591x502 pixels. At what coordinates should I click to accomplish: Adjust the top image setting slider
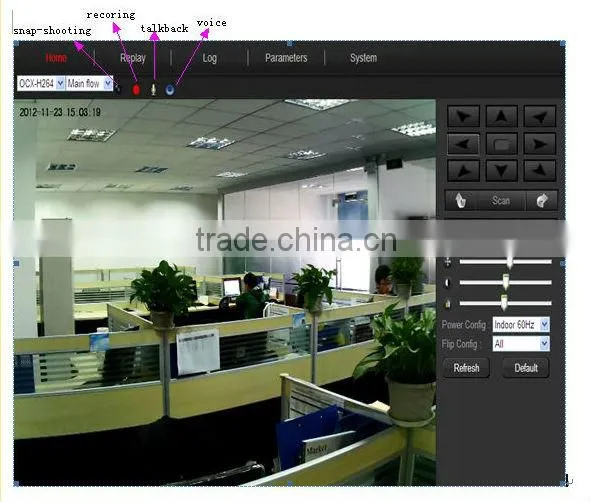[x=505, y=262]
